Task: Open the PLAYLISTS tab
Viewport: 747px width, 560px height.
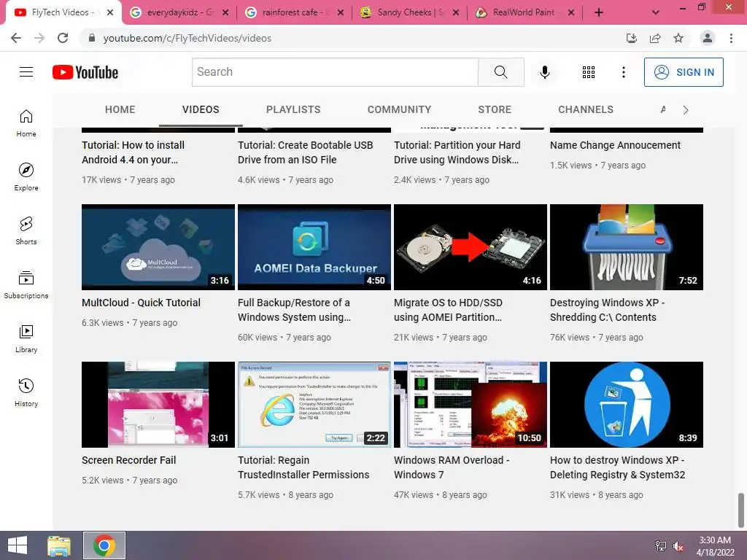Action: coord(293,109)
